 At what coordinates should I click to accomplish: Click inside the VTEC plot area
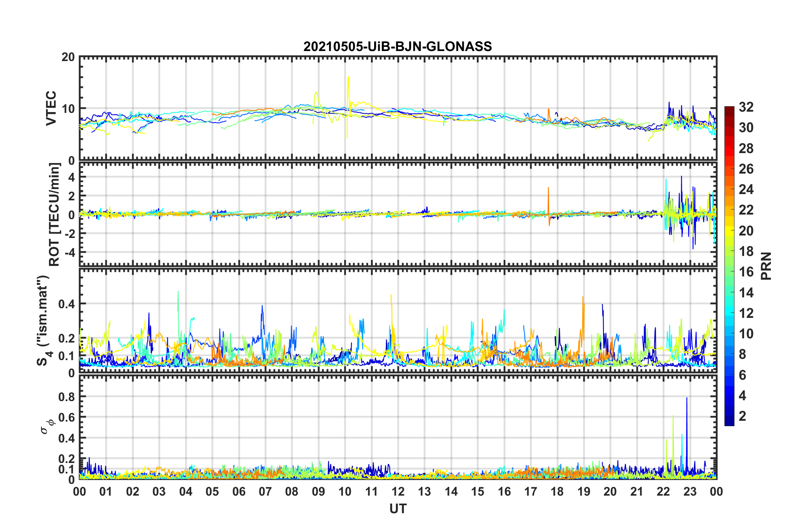click(x=398, y=108)
